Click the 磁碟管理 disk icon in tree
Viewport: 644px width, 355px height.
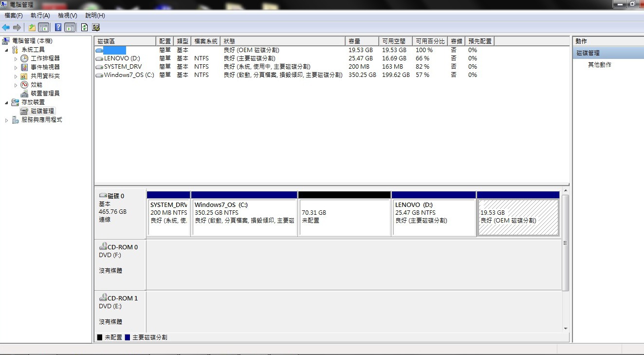(24, 111)
